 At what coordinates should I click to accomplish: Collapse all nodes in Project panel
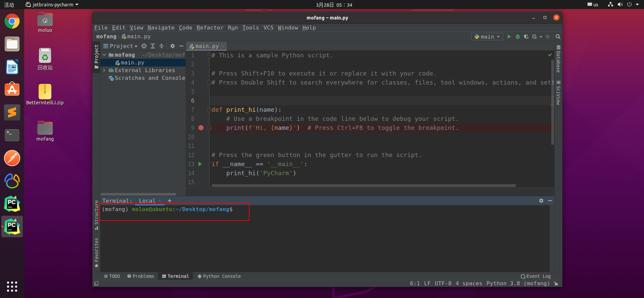(162, 46)
